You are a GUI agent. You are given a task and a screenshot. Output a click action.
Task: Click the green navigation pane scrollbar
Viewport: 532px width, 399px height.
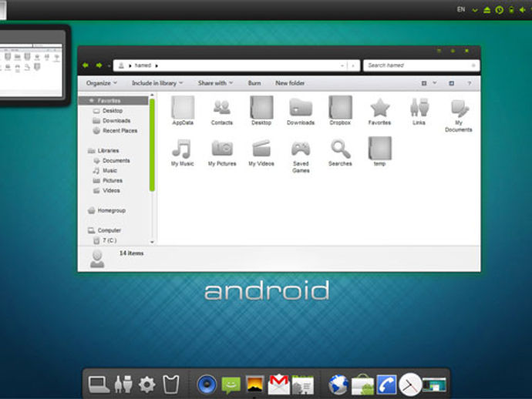tap(152, 145)
